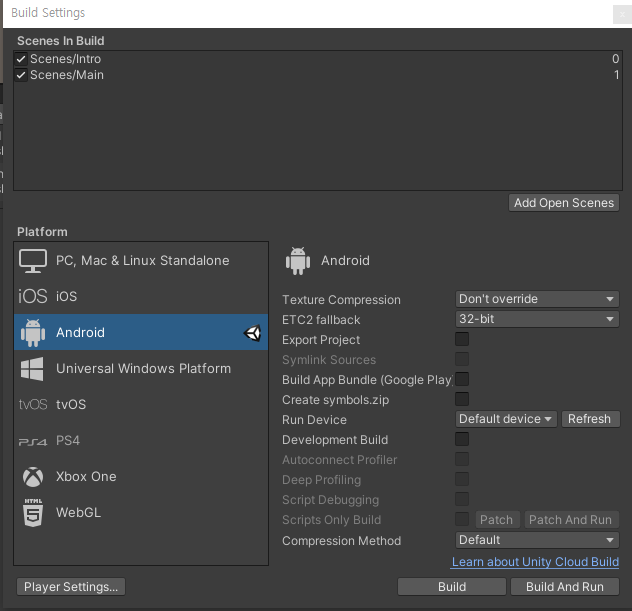This screenshot has width=632, height=611.
Task: Toggle the Autoconnect Profiler checkbox
Action: (462, 459)
